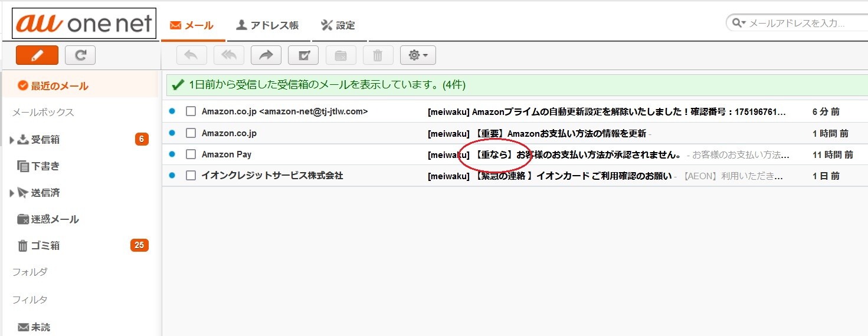The image size is (868, 336).
Task: Click the reply-all double arrow button
Action: (x=229, y=55)
